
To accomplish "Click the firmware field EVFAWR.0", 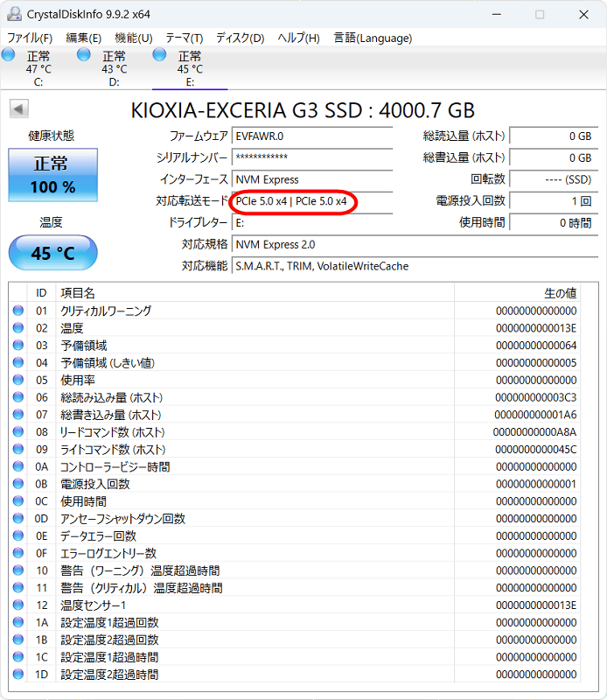I will [x=312, y=136].
